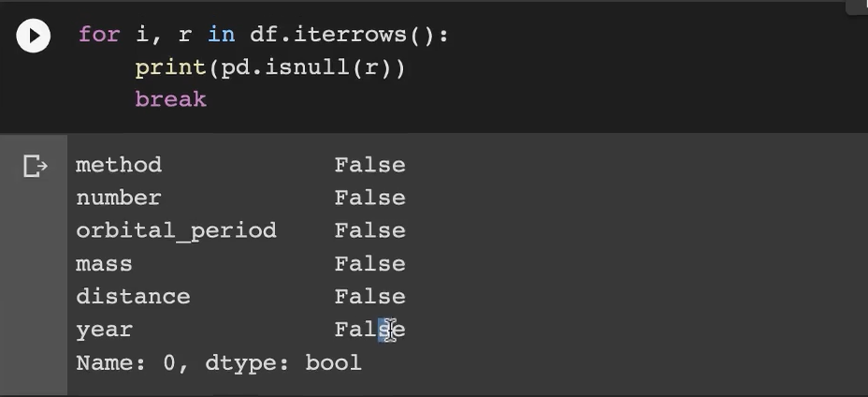
Task: Click the 'year' row label
Action: (x=104, y=331)
